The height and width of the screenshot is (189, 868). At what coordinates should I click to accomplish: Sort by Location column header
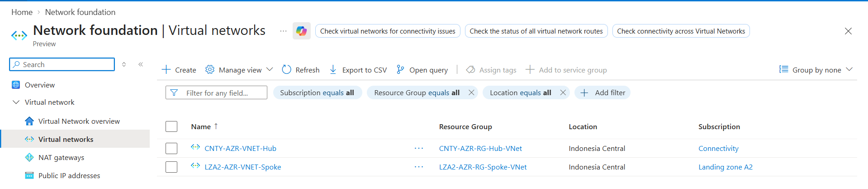point(583,127)
